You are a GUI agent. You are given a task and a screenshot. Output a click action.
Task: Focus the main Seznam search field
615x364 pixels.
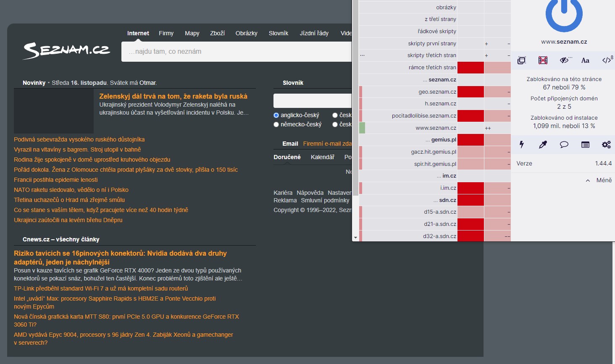237,52
